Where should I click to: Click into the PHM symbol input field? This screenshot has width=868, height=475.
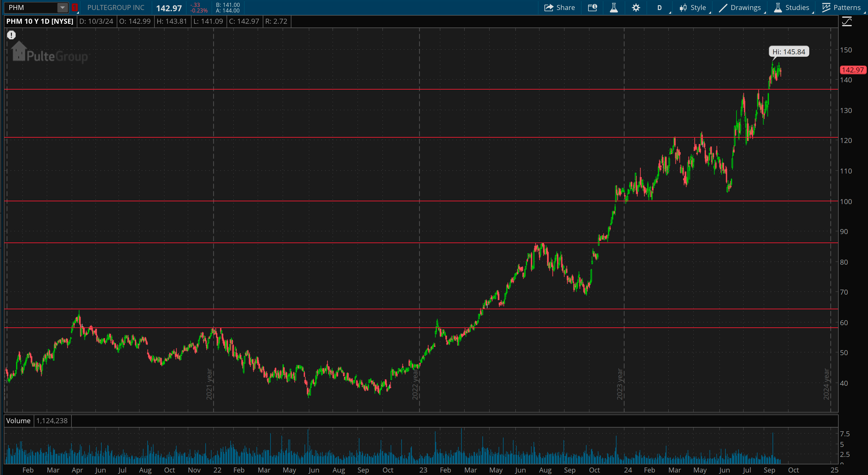click(31, 7)
